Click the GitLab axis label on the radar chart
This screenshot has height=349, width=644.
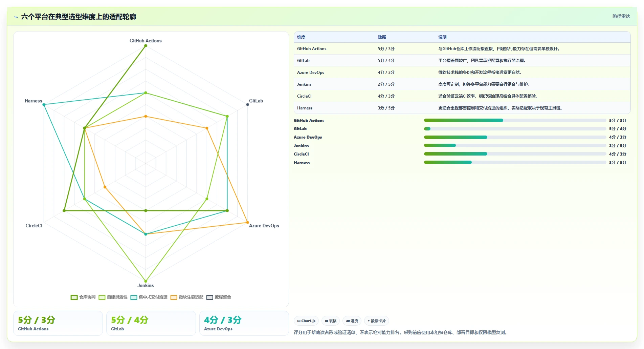(256, 101)
